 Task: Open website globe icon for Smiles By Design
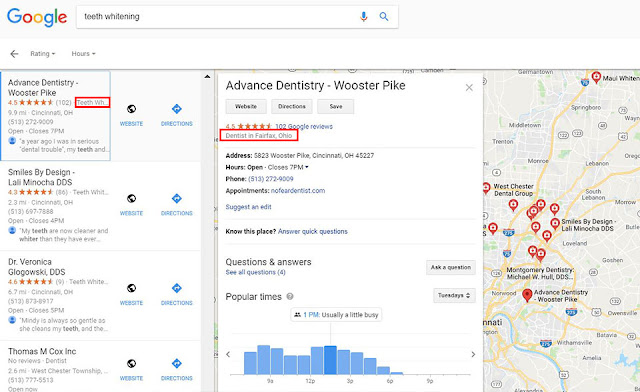[x=131, y=198]
